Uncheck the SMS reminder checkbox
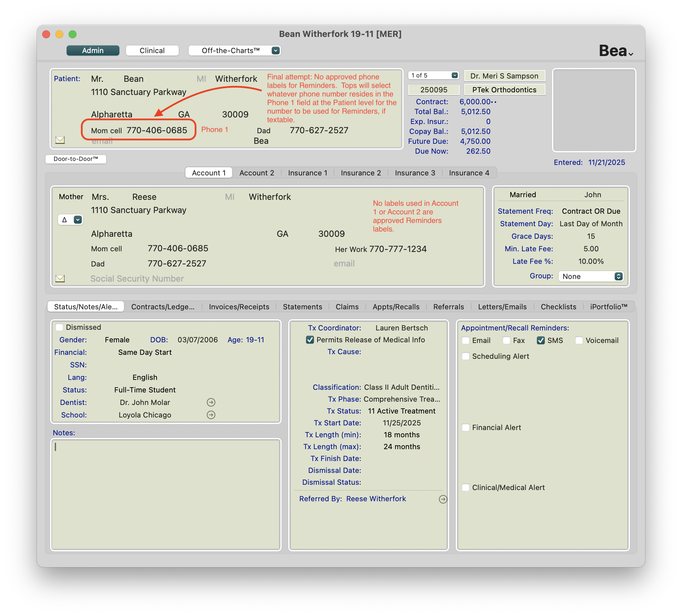Screen dimensions: 682x616 point(540,340)
